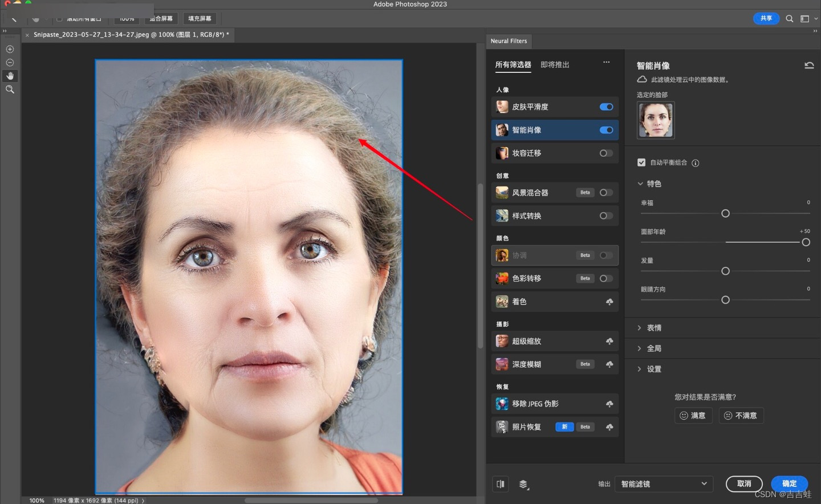Viewport: 821px width, 504px height.
Task: Click the 眼睛方向 slider handle
Action: point(725,300)
